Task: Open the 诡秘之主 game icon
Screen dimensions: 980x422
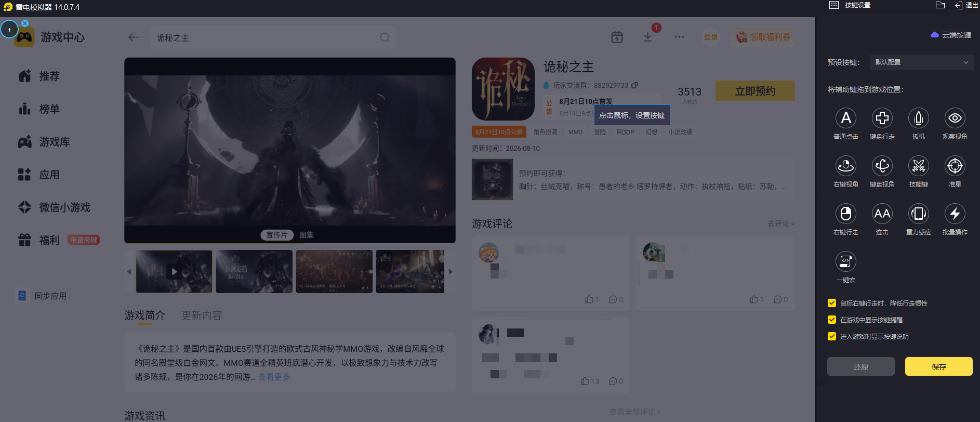Action: click(503, 89)
